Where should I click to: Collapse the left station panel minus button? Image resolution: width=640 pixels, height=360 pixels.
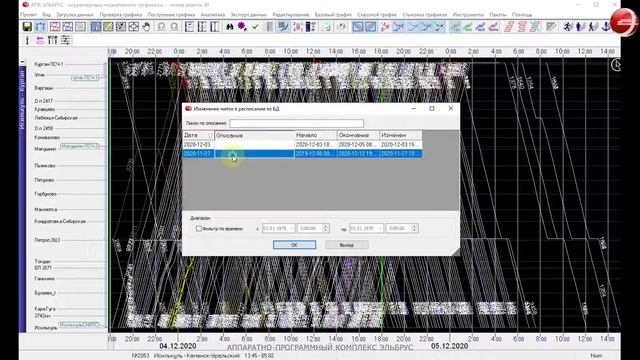(x=22, y=62)
